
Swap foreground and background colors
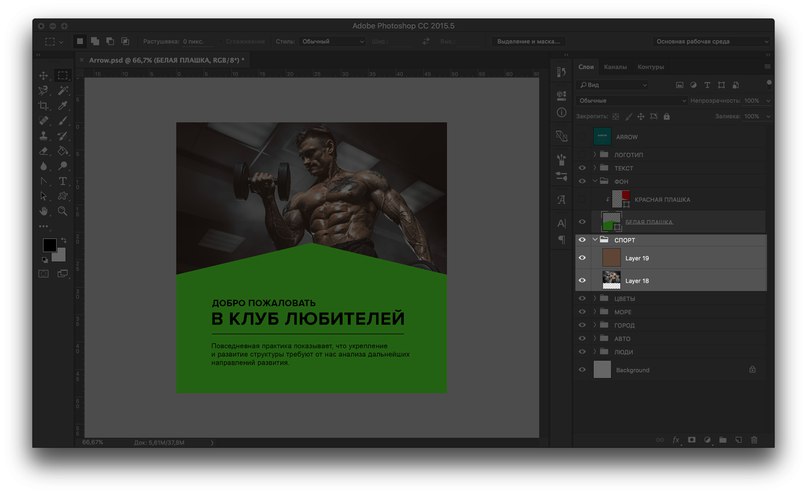click(63, 240)
